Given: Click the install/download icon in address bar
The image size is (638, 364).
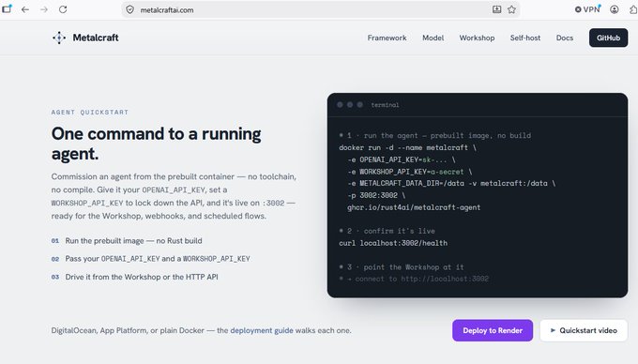Looking at the screenshot, I should tap(496, 9).
